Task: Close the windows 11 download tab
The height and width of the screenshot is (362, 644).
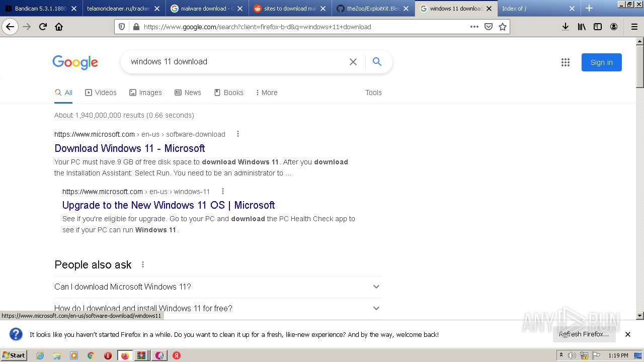Action: click(x=489, y=9)
